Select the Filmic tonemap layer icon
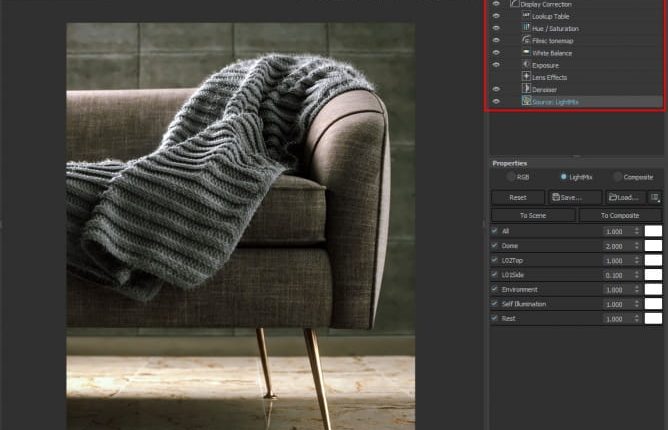668x430 pixels. pyautogui.click(x=526, y=41)
